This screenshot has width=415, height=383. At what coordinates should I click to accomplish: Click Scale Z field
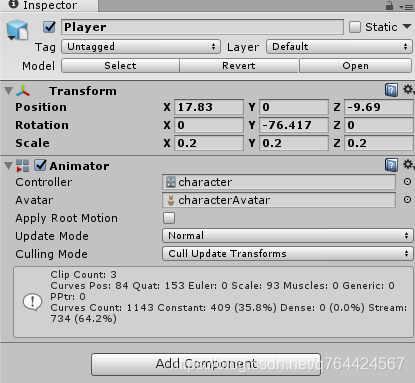pos(379,143)
